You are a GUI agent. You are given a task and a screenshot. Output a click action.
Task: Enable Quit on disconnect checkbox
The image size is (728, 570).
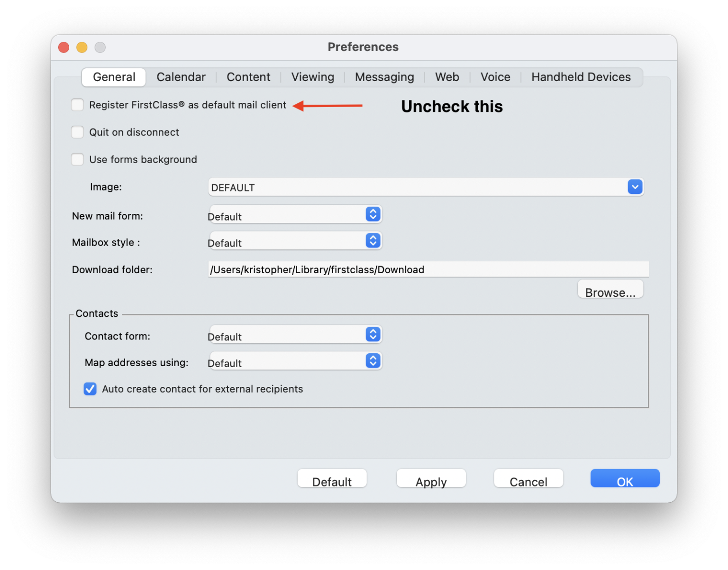[77, 132]
